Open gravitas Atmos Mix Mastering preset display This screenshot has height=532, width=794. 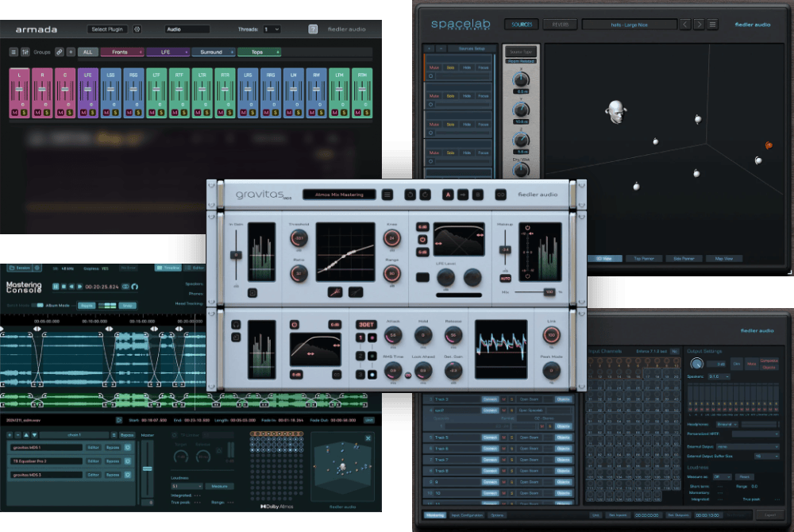click(x=339, y=195)
